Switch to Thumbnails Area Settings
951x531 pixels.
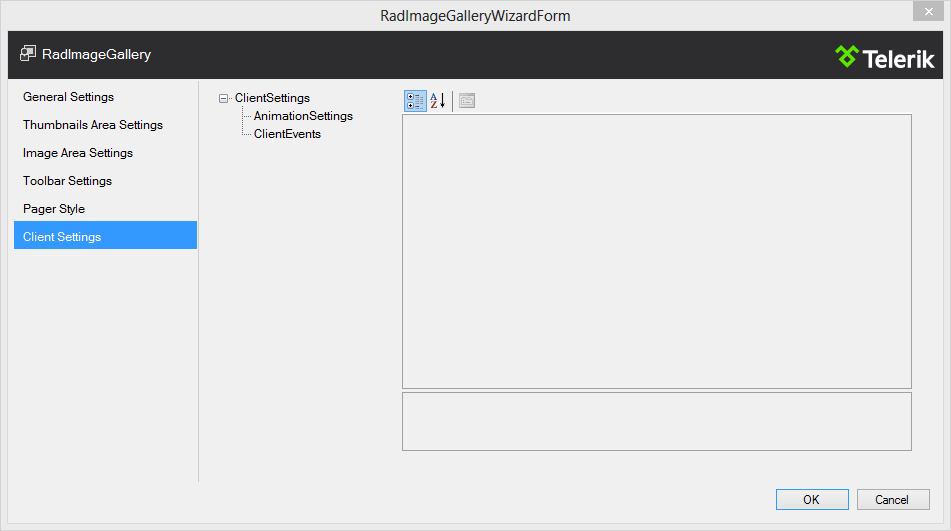[x=93, y=125]
